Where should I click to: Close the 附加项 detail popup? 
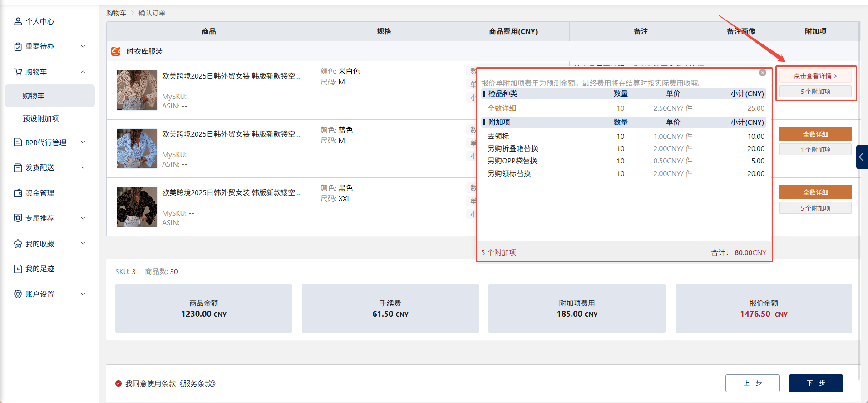point(763,73)
